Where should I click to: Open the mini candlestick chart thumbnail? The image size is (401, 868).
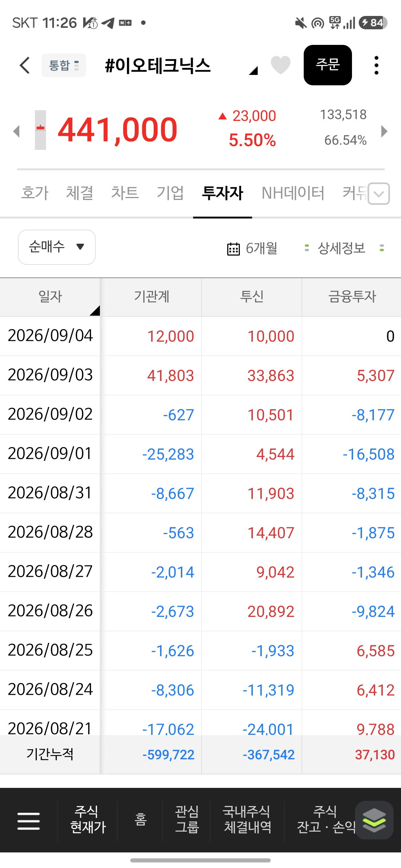tap(40, 130)
